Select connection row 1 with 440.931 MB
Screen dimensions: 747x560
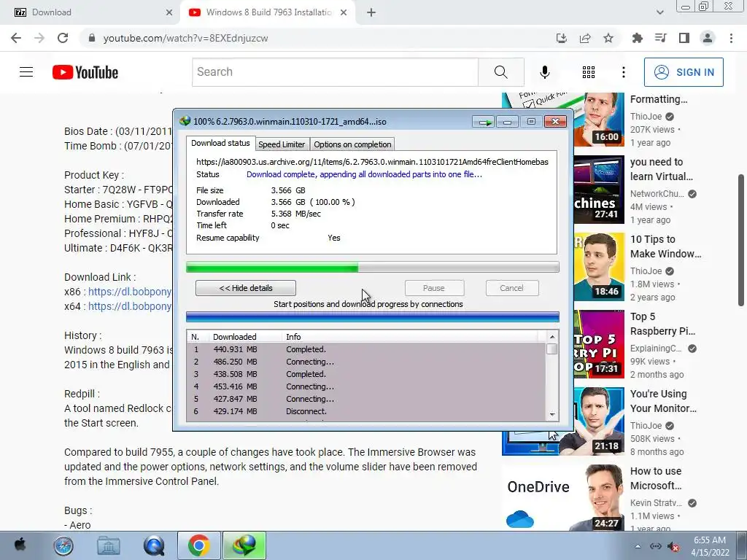(x=366, y=349)
